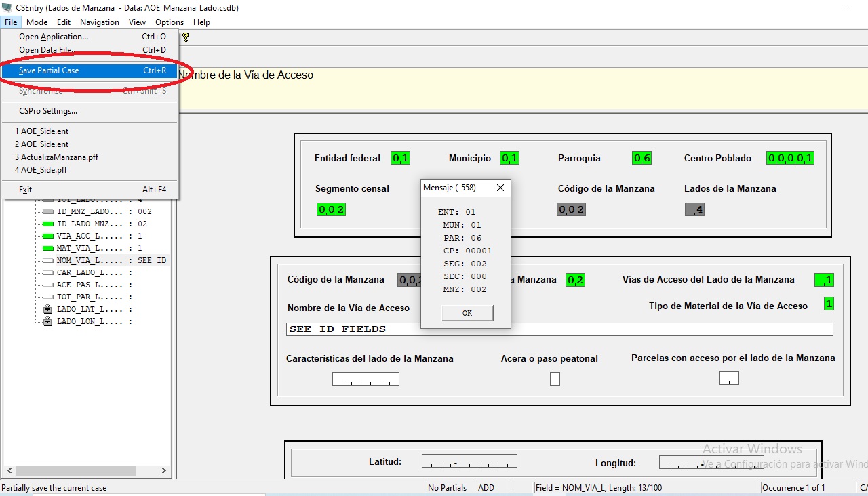
Task: Click the green field icon beside VIA_ACC_L
Action: [x=47, y=236]
